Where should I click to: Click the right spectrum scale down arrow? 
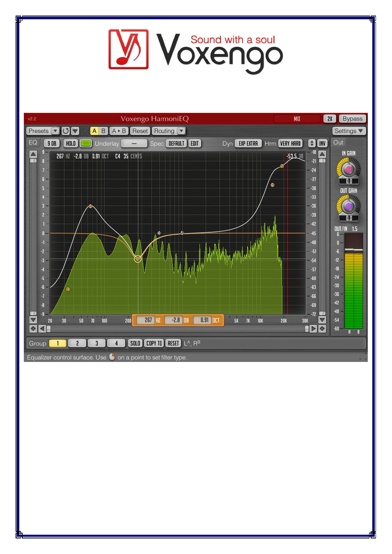click(322, 320)
